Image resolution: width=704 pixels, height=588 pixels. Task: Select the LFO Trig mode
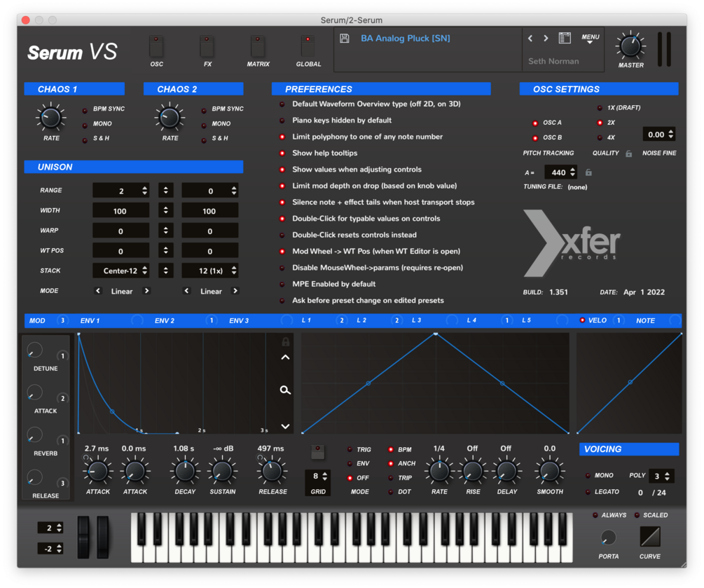(x=350, y=449)
